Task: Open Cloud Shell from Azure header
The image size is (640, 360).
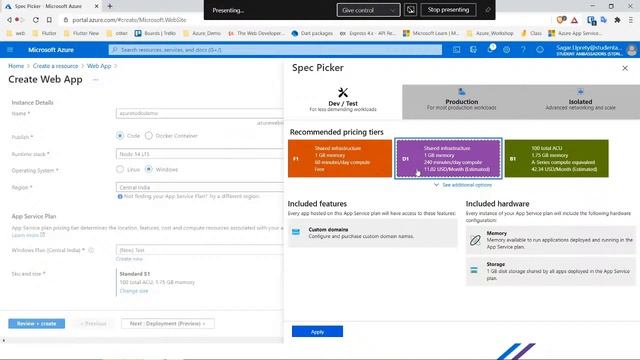Action: 456,50
